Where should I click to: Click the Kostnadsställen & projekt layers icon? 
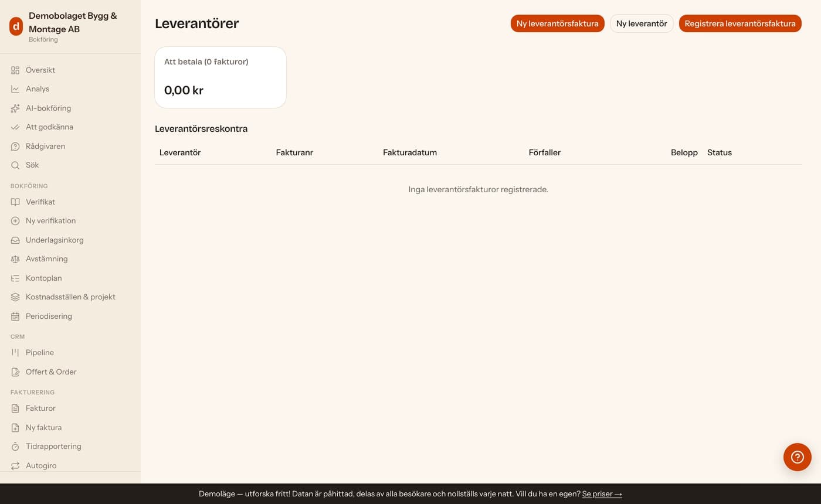click(x=15, y=297)
